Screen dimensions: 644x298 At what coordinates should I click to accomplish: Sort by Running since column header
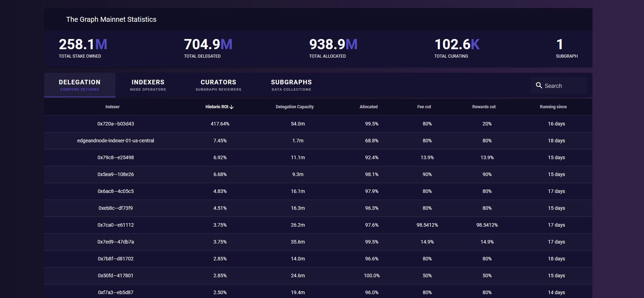pyautogui.click(x=553, y=107)
